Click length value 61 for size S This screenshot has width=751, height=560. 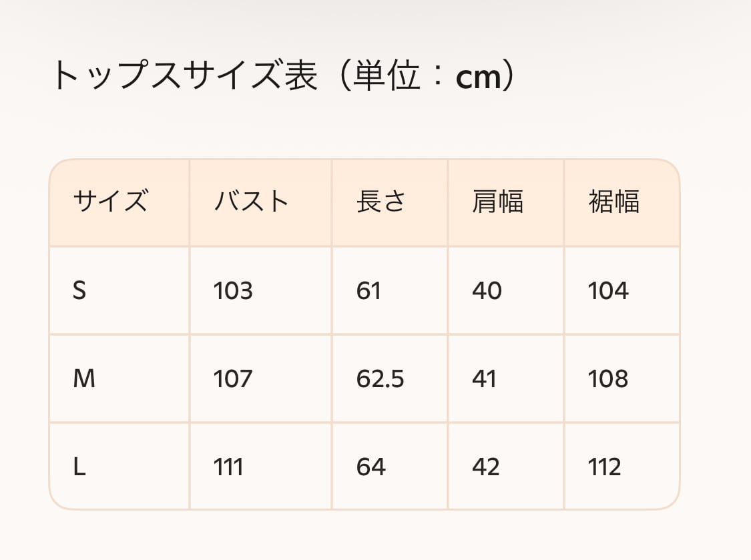point(368,291)
